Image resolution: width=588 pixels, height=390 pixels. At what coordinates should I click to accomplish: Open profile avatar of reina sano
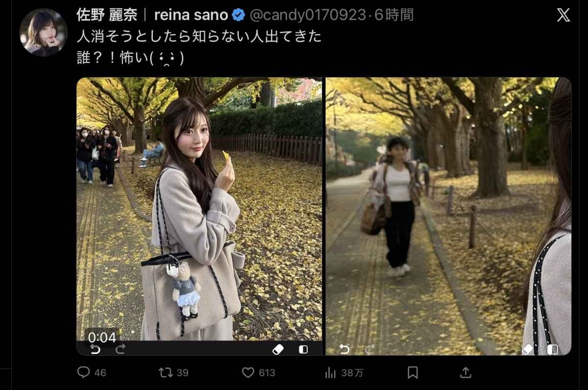[43, 32]
